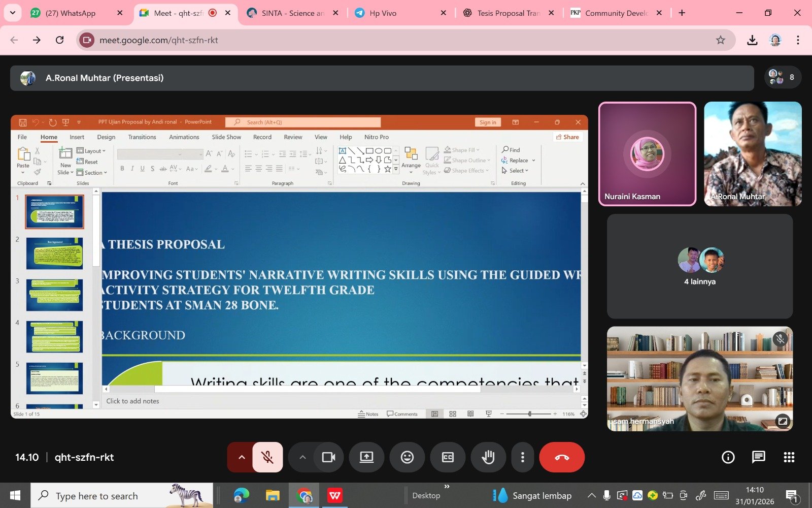
Task: Unmute the microphone
Action: tap(267, 457)
